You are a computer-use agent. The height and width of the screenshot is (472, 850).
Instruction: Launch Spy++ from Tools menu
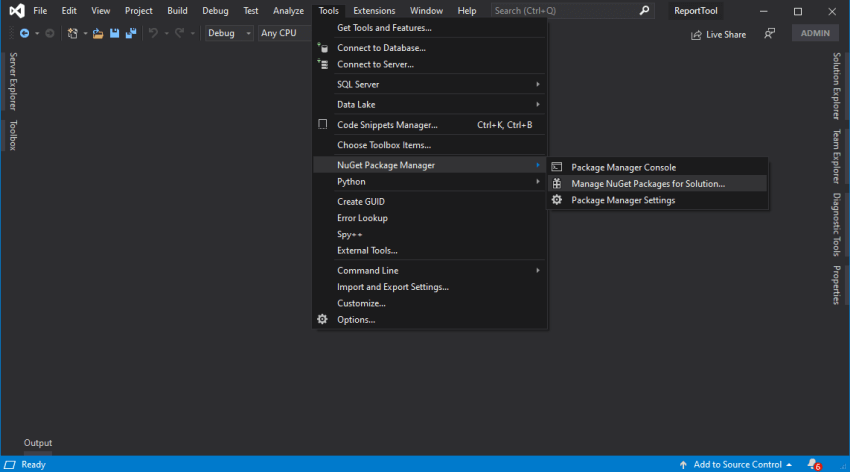coord(429,234)
